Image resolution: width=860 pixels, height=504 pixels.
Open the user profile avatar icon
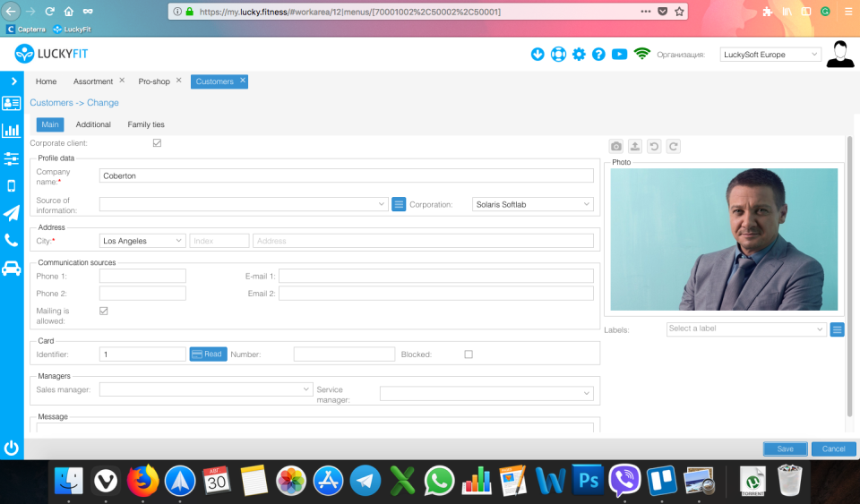click(839, 55)
